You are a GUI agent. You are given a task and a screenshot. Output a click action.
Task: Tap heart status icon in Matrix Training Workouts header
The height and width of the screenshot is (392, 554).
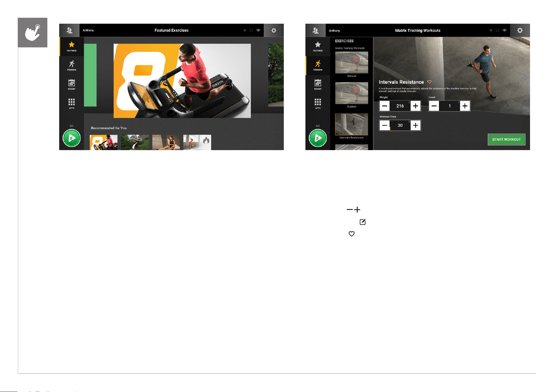click(491, 30)
